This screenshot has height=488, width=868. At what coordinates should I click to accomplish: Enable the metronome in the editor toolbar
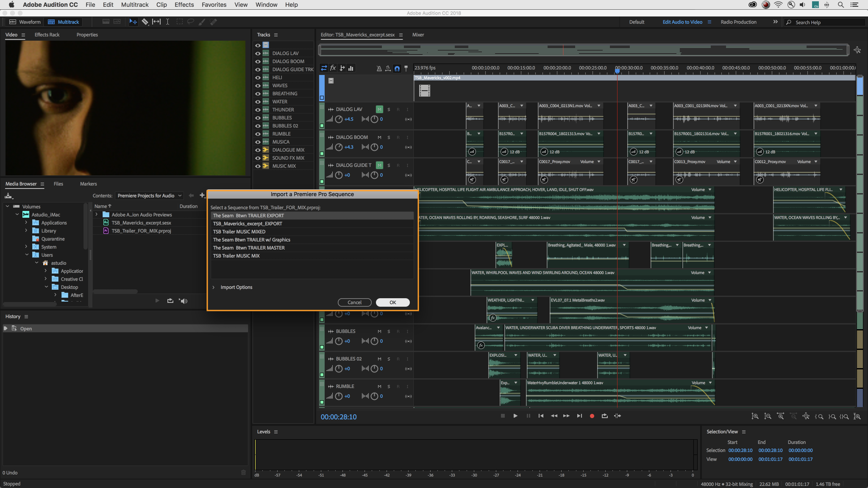coord(379,68)
